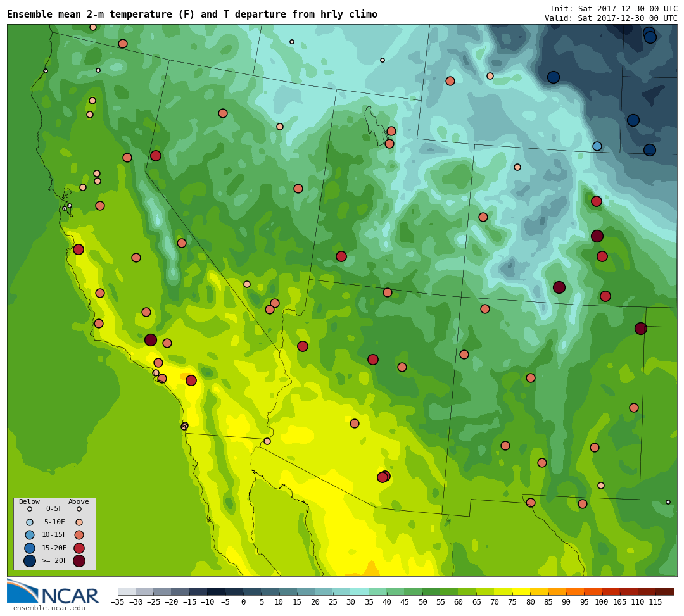Pick the Above 10-15F salmon legend circle

[79, 534]
